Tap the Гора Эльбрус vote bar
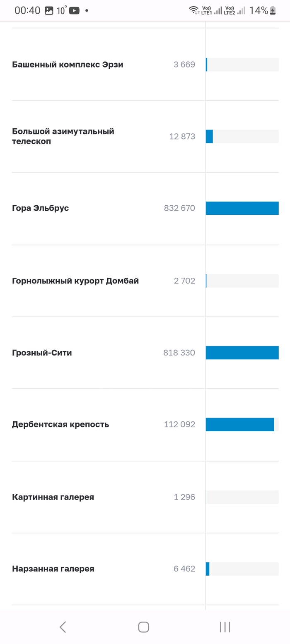The height and width of the screenshot is (644, 290). point(242,208)
